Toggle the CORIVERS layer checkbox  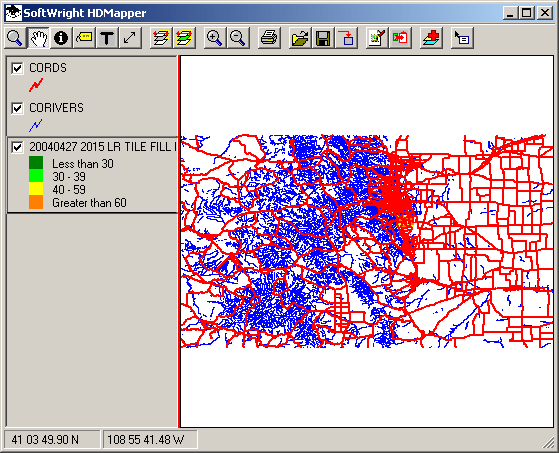click(x=17, y=108)
